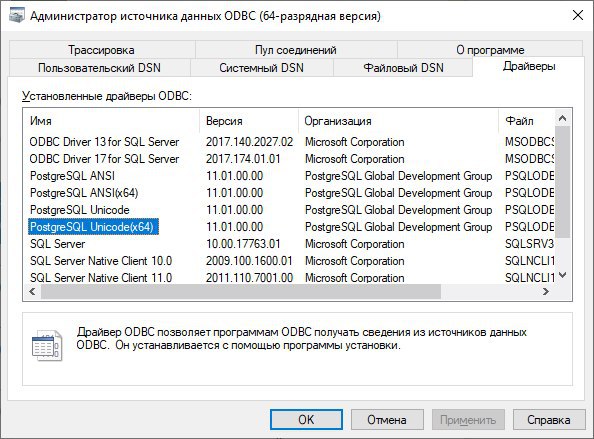Click the vertical scrollbar thumb
Screen dimensions: 594x439
click(563, 182)
